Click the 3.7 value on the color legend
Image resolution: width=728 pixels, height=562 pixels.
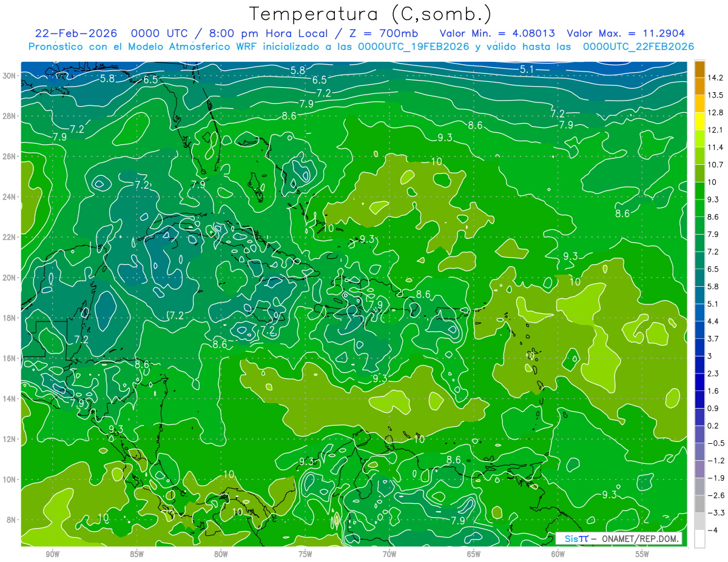(713, 339)
